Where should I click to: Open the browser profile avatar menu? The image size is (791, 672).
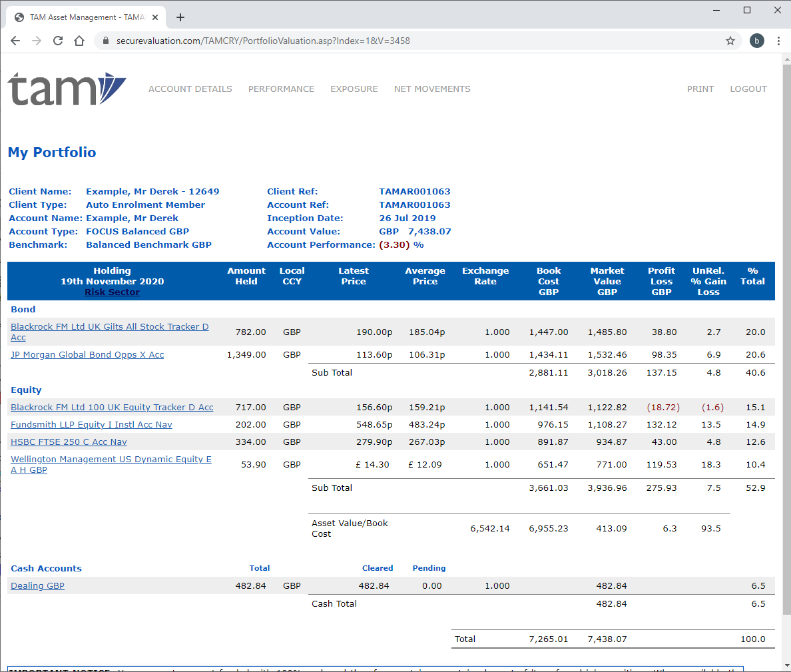tap(756, 41)
